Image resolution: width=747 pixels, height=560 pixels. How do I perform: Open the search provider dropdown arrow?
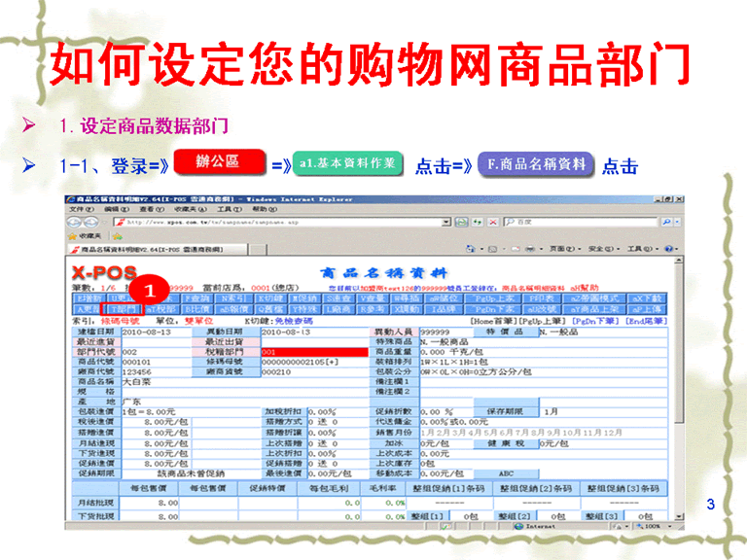point(677,222)
